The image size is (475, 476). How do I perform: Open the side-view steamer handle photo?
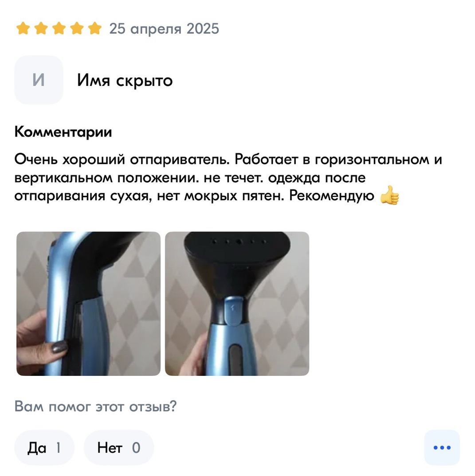pyautogui.click(x=88, y=304)
